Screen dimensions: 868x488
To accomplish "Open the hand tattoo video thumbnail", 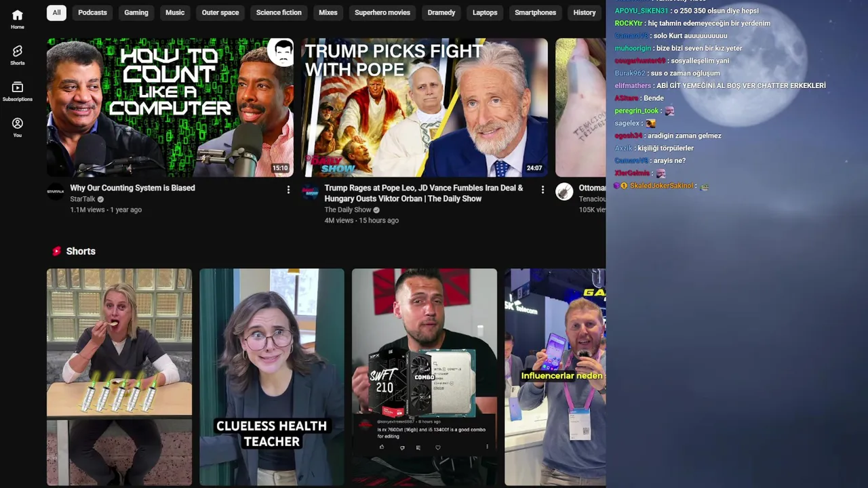I will click(x=580, y=107).
